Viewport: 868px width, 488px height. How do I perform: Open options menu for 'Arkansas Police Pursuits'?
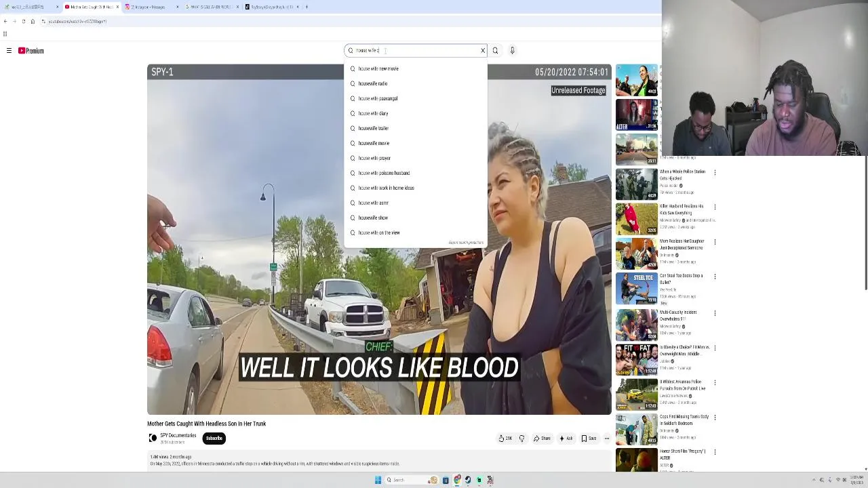coord(715,382)
